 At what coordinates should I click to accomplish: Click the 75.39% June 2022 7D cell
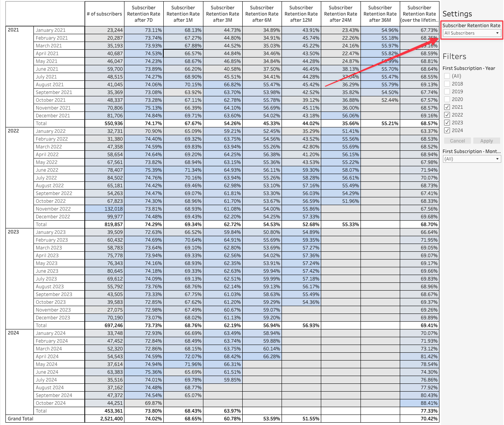[144, 170]
